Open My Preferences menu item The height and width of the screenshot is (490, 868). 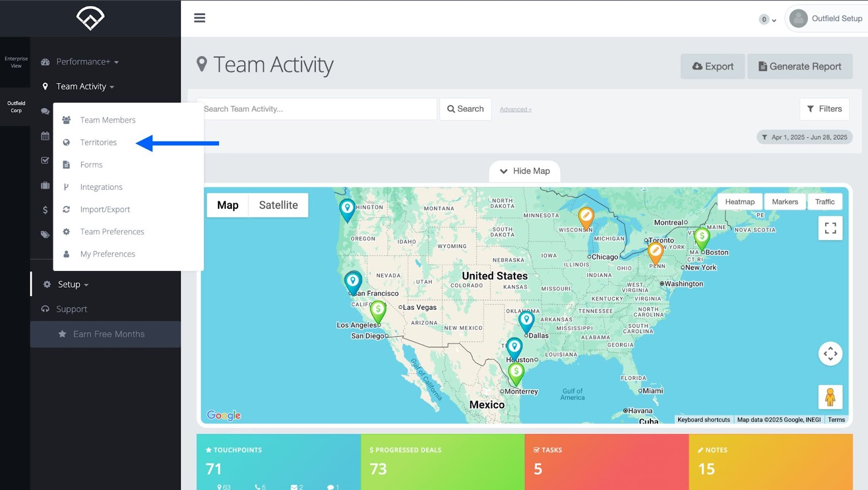click(x=107, y=254)
